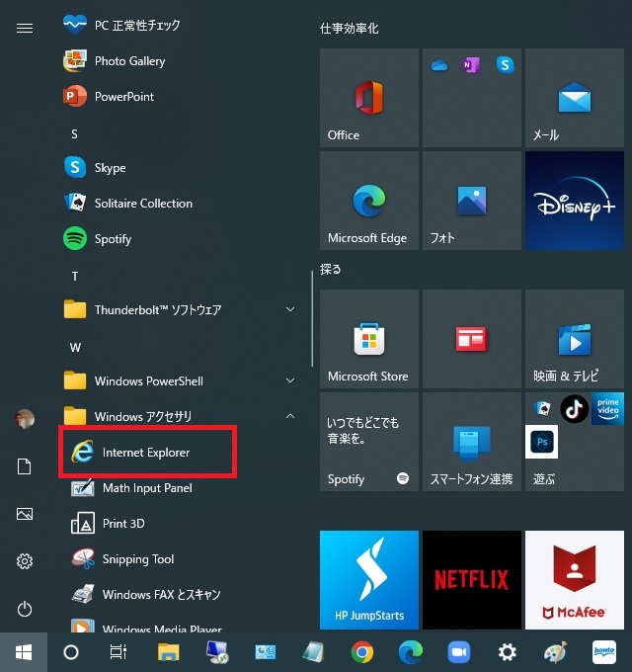Open the Power options button

tap(25, 609)
